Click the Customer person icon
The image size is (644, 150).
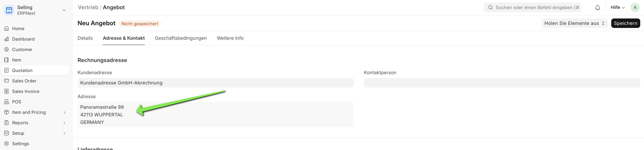(x=6, y=50)
